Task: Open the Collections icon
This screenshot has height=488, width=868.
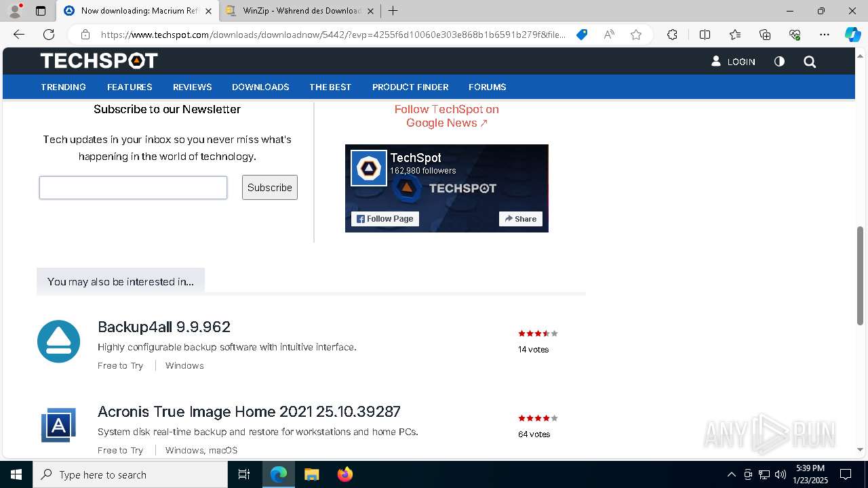Action: pos(765,35)
